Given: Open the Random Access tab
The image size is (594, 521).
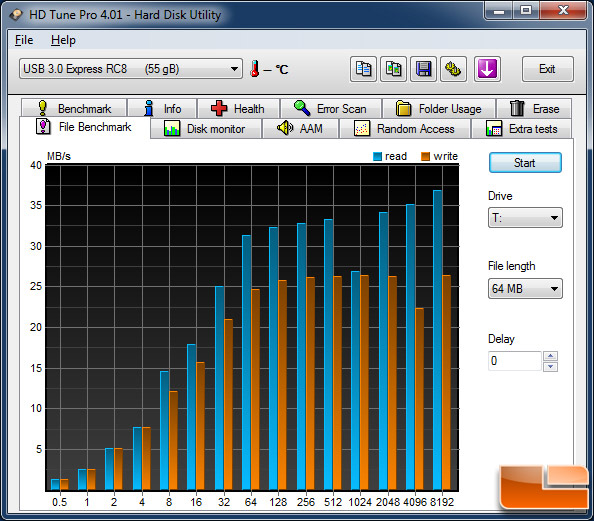Looking at the screenshot, I should tap(405, 129).
